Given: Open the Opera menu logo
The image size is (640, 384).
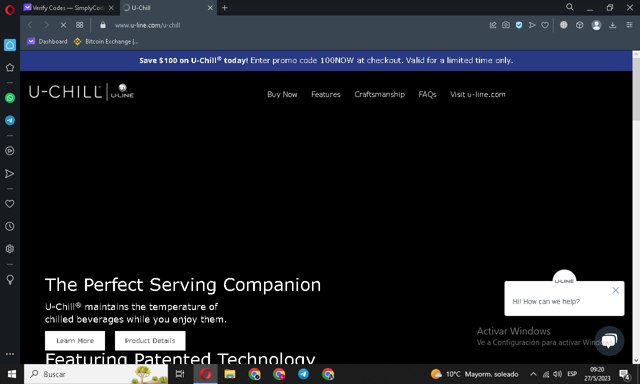Looking at the screenshot, I should (10, 9).
